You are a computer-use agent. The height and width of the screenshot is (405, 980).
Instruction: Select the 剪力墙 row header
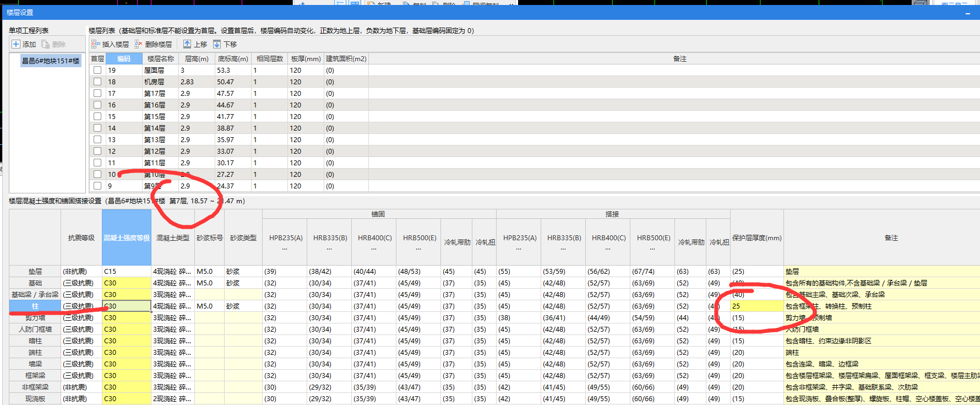(x=35, y=317)
